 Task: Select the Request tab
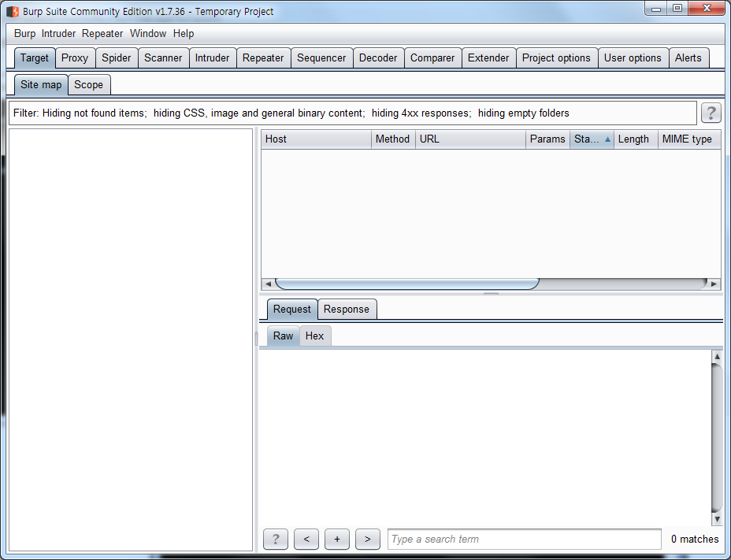click(291, 310)
